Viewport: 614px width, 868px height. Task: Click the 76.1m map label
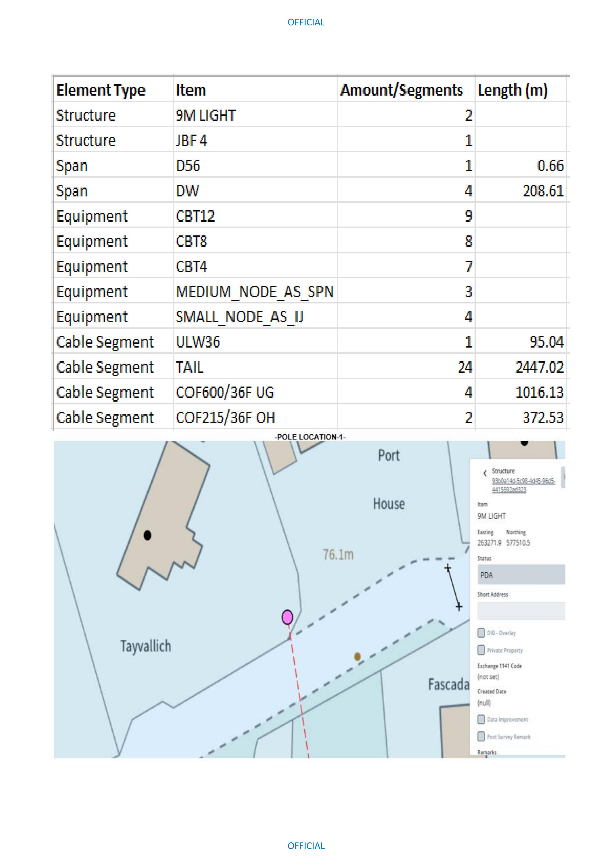(338, 555)
